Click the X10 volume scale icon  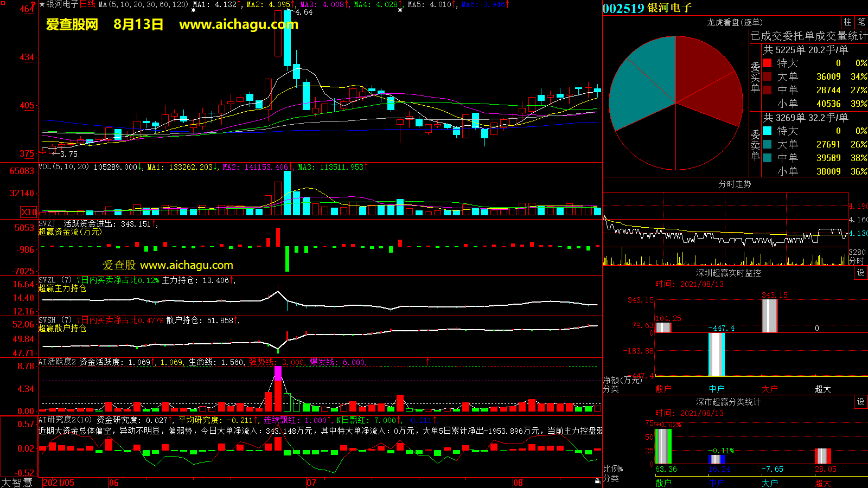click(29, 212)
